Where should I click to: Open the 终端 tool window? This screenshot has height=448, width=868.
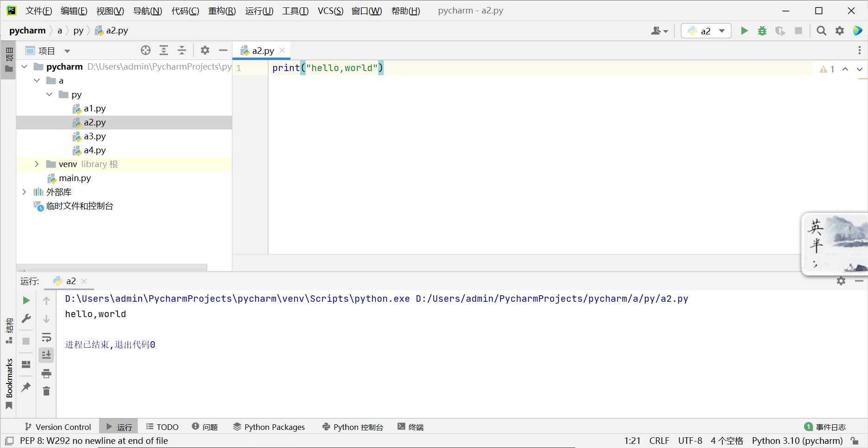coord(411,427)
